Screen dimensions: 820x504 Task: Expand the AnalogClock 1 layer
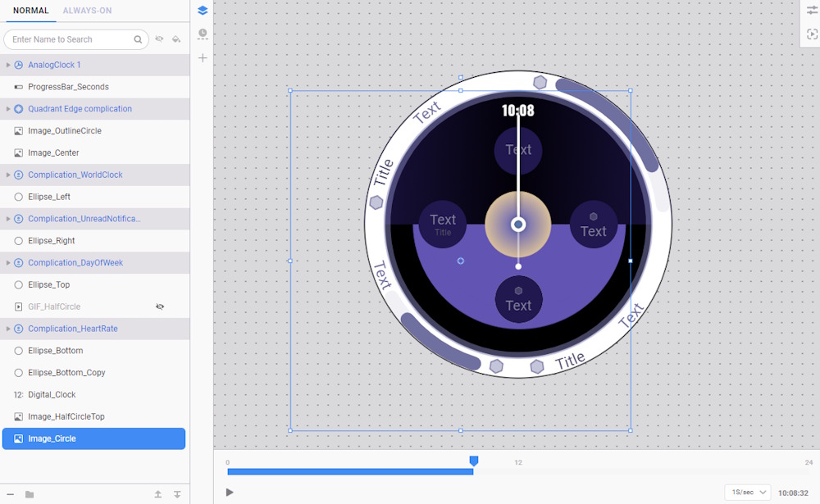pos(8,65)
